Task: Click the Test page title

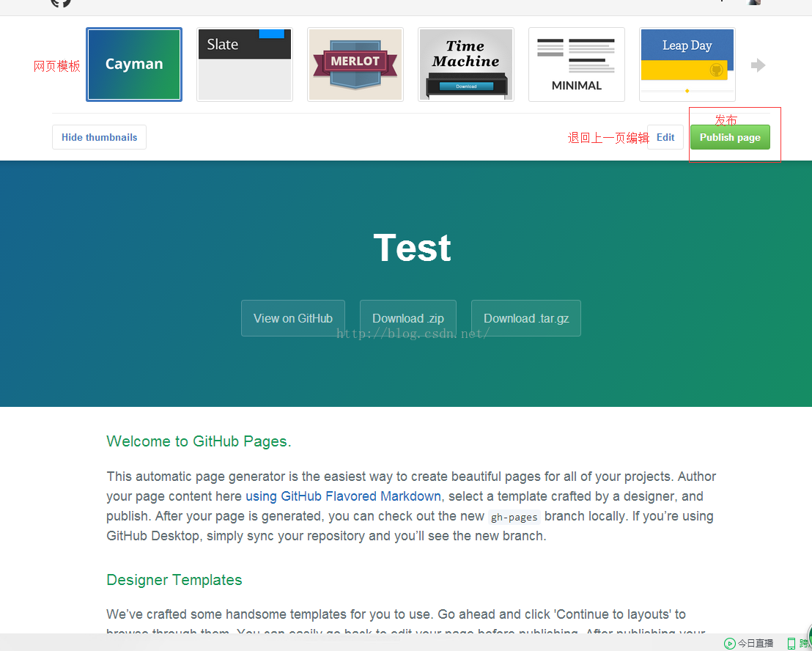Action: [412, 248]
